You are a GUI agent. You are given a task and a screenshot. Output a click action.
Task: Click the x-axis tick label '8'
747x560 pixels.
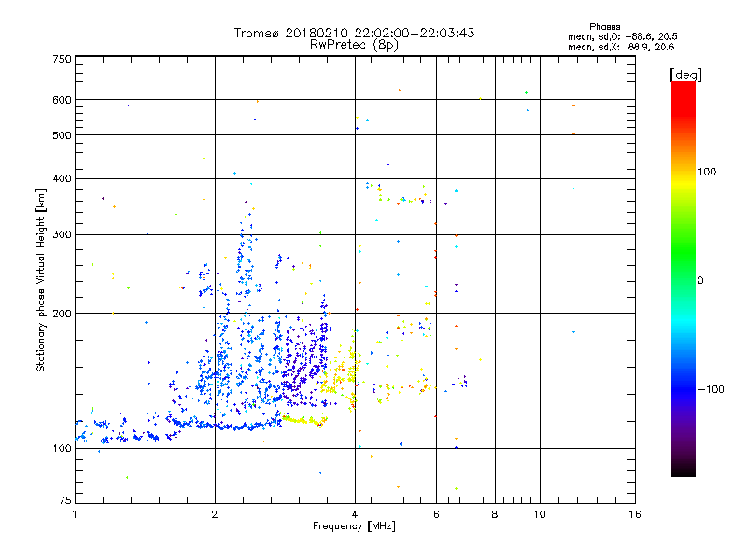coord(495,514)
